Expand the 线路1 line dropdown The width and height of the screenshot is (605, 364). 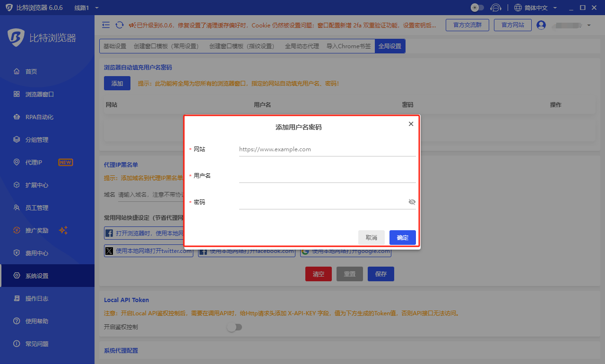[87, 8]
